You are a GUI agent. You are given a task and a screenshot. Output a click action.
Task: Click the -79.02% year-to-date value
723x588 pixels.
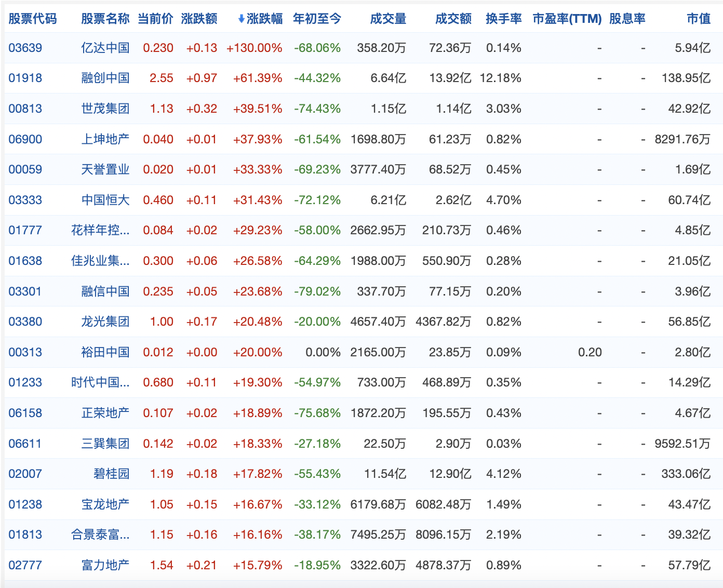pos(317,291)
